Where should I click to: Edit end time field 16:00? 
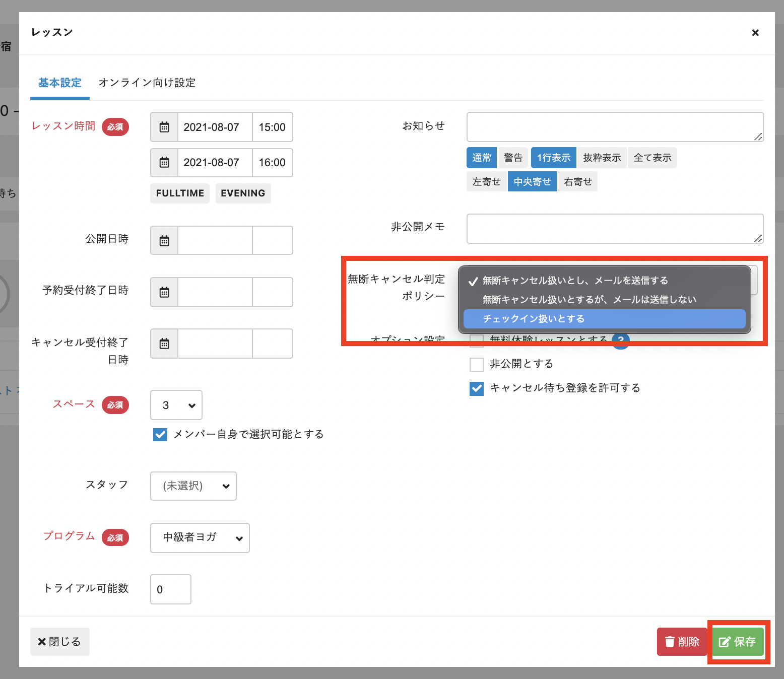[x=273, y=162]
